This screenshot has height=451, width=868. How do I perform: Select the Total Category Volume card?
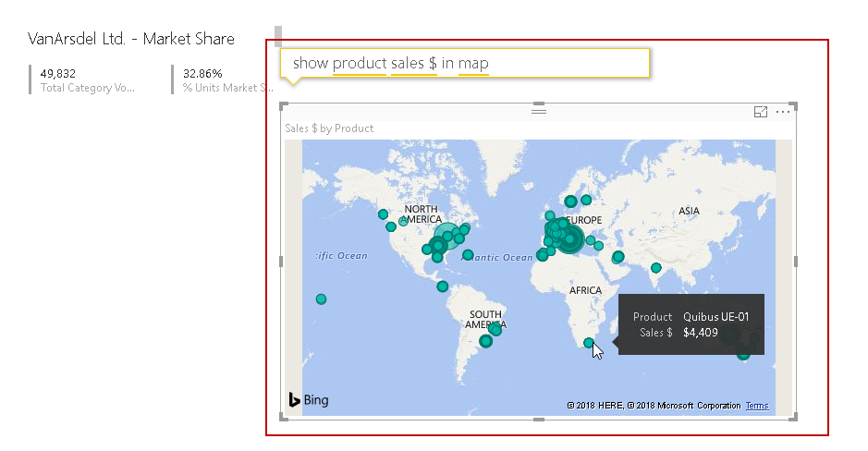(88, 79)
